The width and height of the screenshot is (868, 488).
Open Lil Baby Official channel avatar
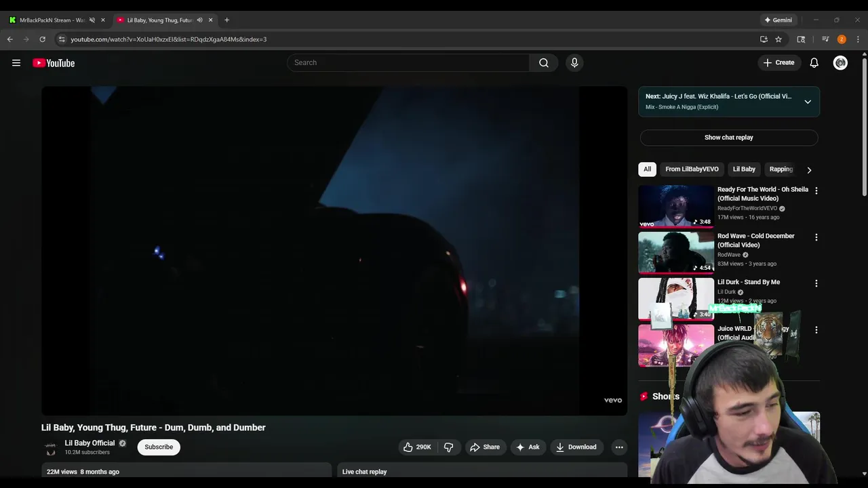(50, 447)
